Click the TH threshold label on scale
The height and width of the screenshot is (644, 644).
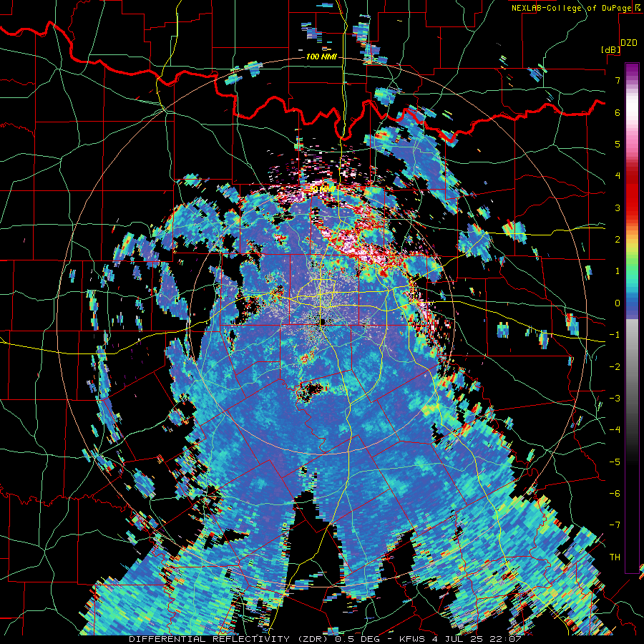(615, 557)
